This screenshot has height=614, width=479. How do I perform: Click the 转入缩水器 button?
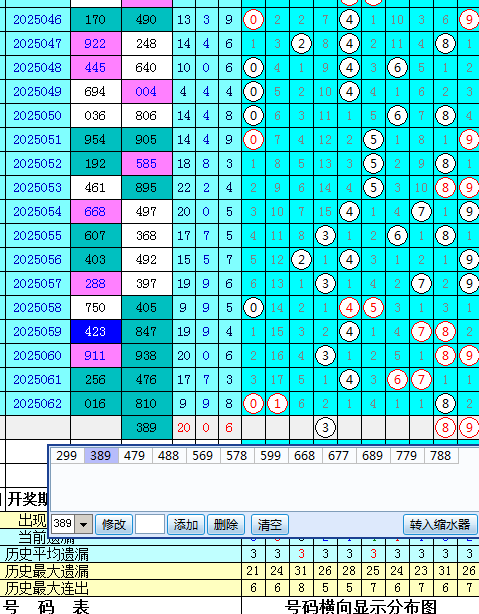(x=440, y=524)
